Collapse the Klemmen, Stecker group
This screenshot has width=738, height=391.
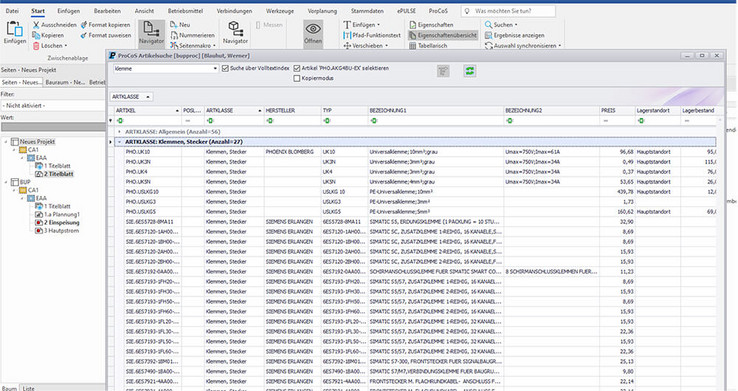120,142
